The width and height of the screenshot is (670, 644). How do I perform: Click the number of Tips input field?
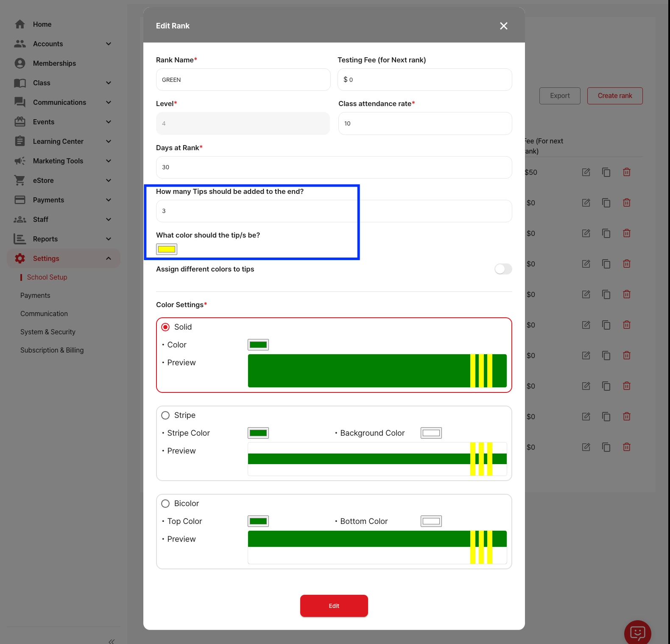(x=334, y=211)
